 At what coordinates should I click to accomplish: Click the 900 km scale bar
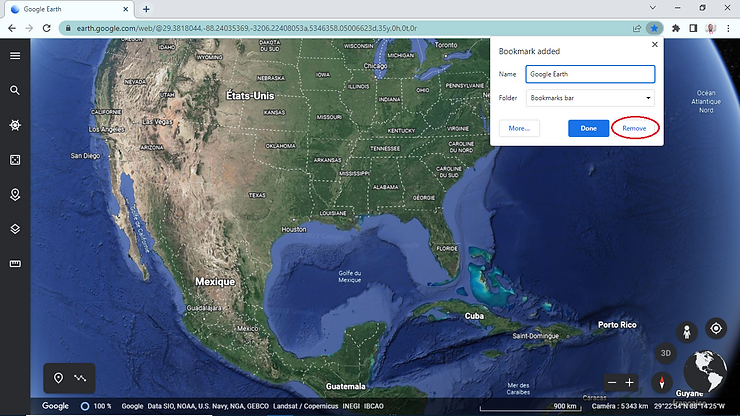tap(529, 407)
